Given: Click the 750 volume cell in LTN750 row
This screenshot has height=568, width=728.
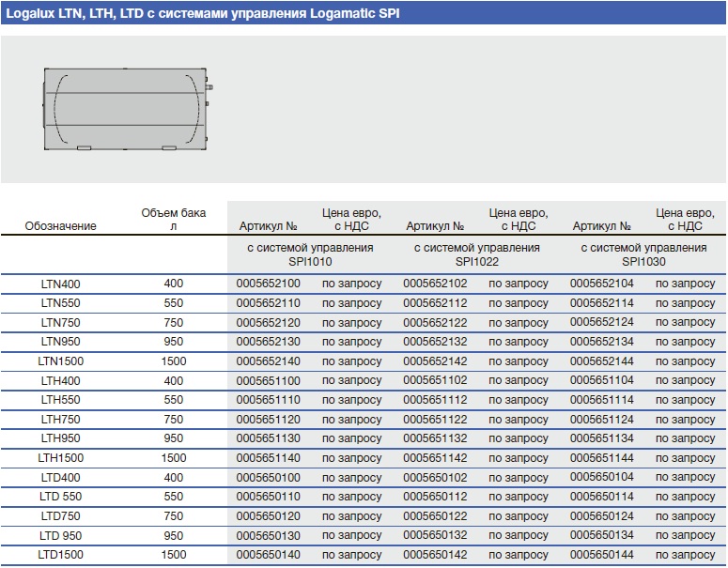Looking at the screenshot, I should [174, 323].
